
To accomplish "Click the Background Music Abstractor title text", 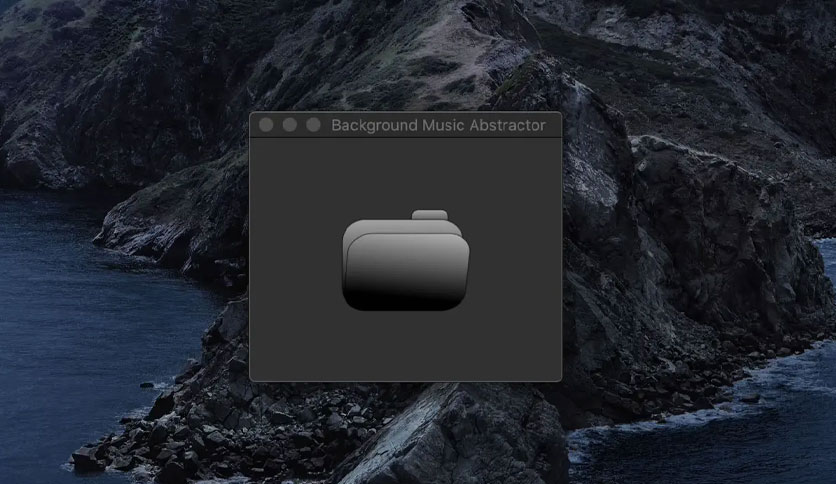I will [x=438, y=125].
